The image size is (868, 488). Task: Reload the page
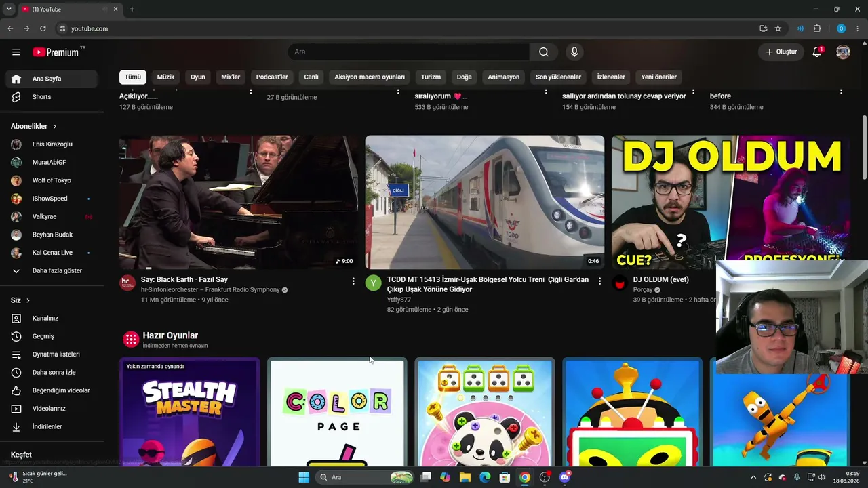pyautogui.click(x=43, y=28)
